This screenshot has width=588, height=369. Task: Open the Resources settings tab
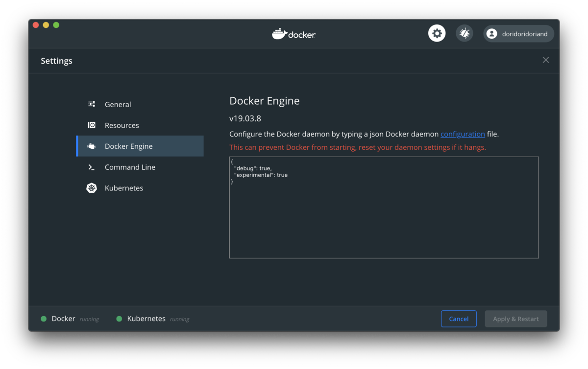click(x=140, y=125)
